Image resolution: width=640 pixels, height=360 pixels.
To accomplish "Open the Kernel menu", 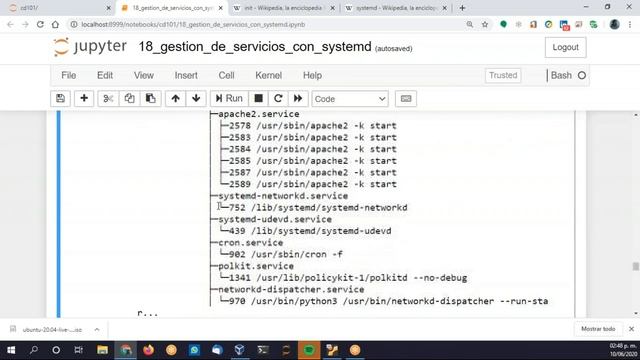I will 269,76.
